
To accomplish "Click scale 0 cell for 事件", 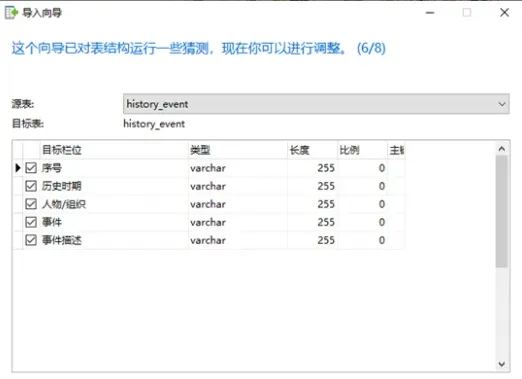I will 362,222.
